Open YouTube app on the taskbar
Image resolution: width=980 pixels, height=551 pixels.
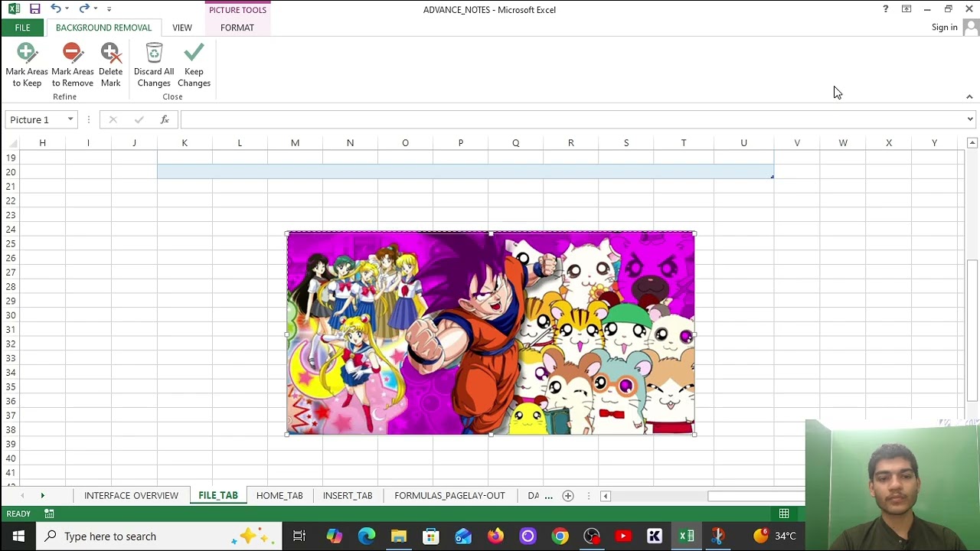(623, 536)
